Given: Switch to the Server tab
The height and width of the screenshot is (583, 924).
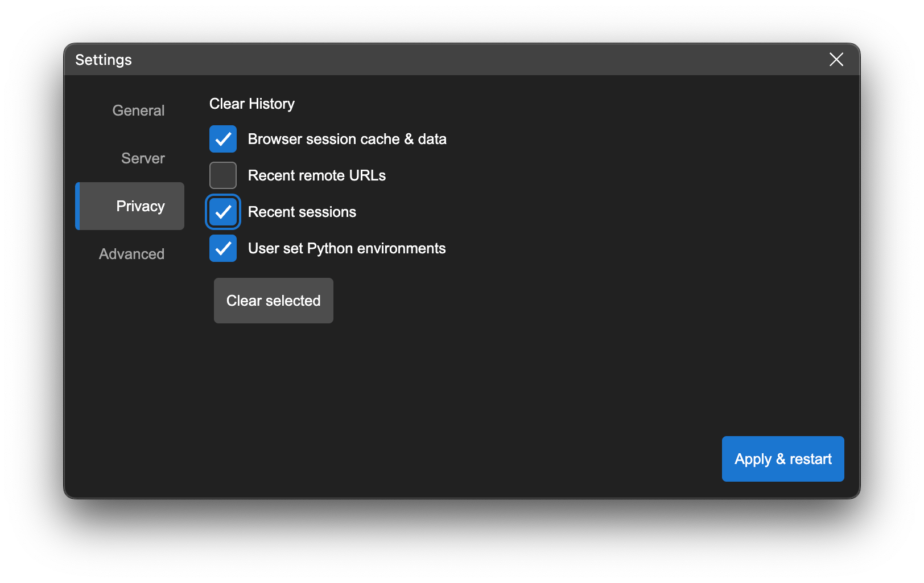Looking at the screenshot, I should point(143,158).
